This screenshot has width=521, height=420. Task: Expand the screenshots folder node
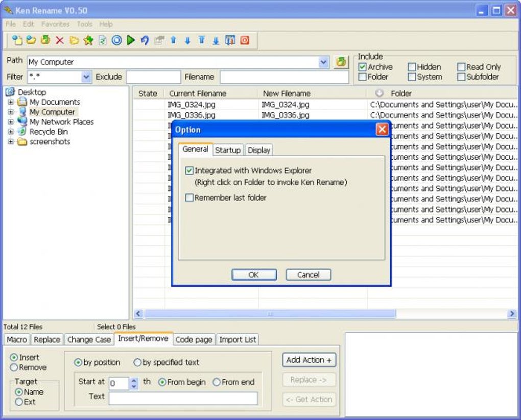(x=11, y=142)
